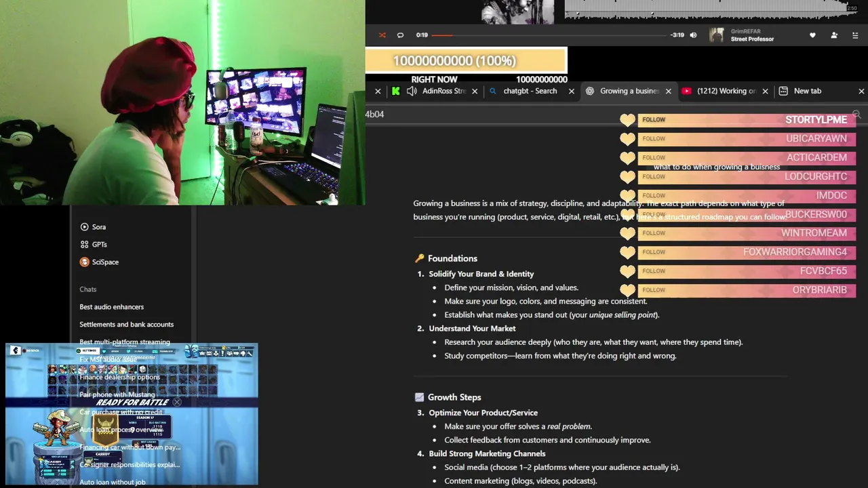This screenshot has width=868, height=488.
Task: Click FOLLOW on the UBICARYAWN row
Action: (654, 138)
